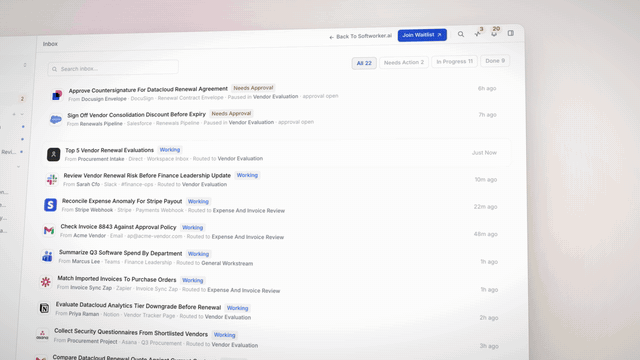Open 'Review Vendor Renewal Risk Before Finance Leadership Update'
640x360 pixels.
pos(147,176)
